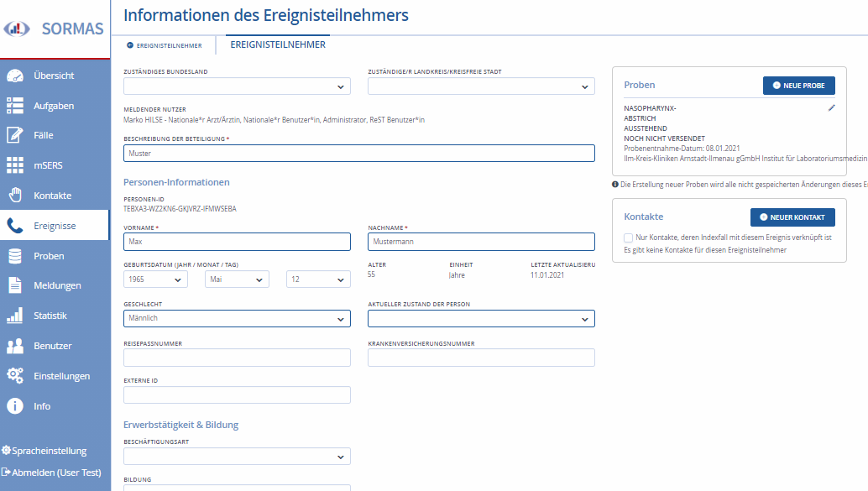868x491 pixels.
Task: Click the Krankenversicherungsnummer input field
Action: 481,358
